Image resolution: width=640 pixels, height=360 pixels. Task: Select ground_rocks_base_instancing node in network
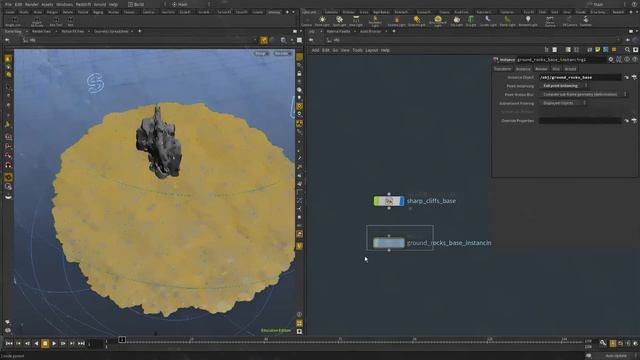tap(389, 243)
